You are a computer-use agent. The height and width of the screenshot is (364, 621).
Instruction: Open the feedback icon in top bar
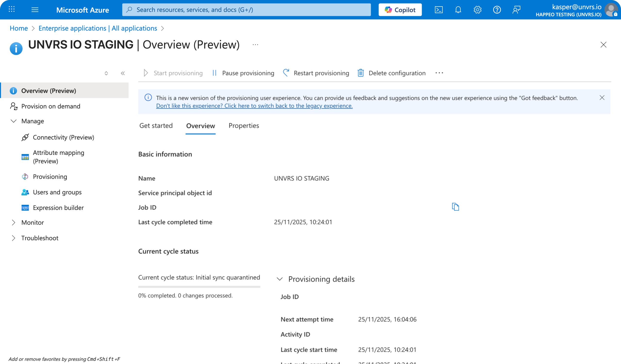516,10
